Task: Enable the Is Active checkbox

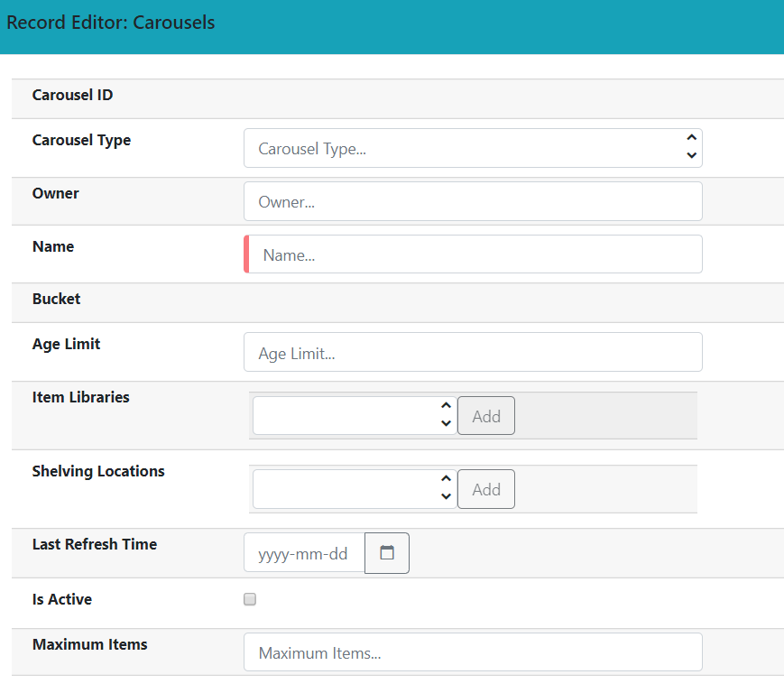Action: pos(249,598)
